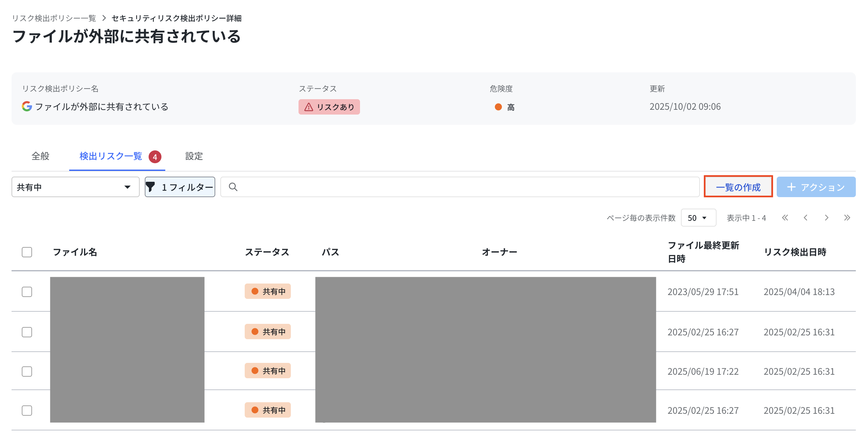
Task: Click the ファイル最終更新日時 column header
Action: [703, 252]
